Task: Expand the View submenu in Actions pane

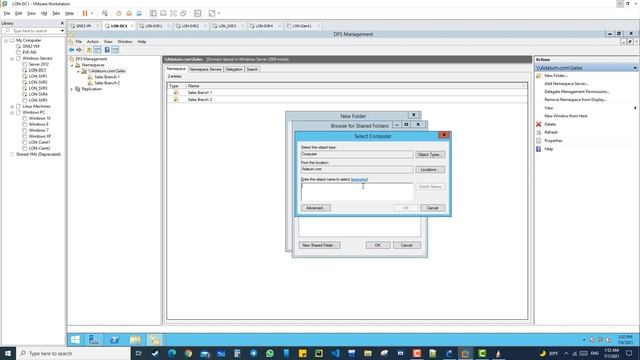Action: tap(635, 108)
